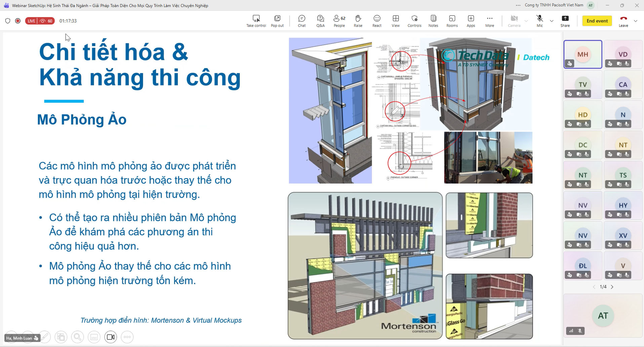Open the Q&A panel

[320, 21]
